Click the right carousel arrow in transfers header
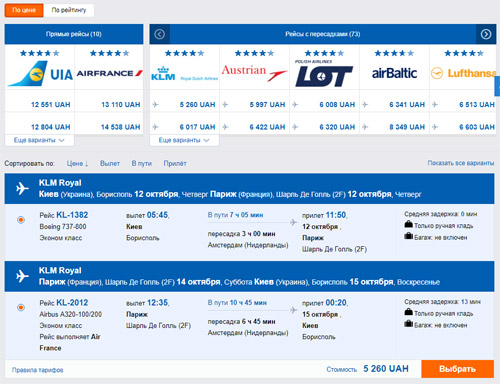This screenshot has height=384, width=500. point(486,34)
